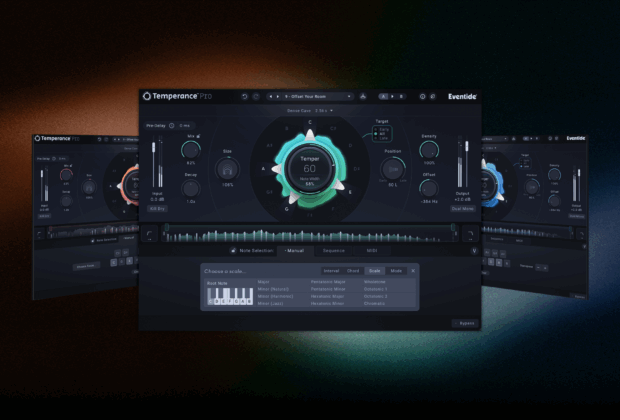This screenshot has height=420, width=620.
Task: Click the Position knob icon
Action: [392, 168]
